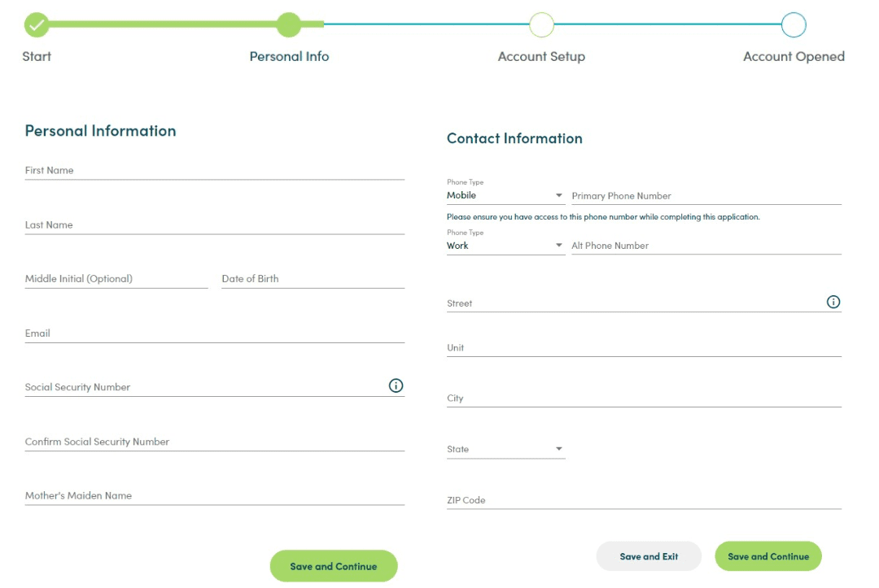Open the Work phone type dropdown
This screenshot has height=588, width=879.
pyautogui.click(x=505, y=246)
